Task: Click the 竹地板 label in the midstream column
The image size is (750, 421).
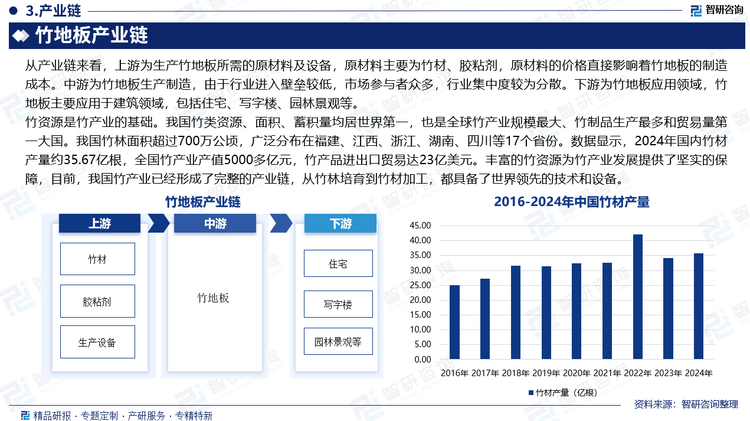Action: [x=213, y=298]
